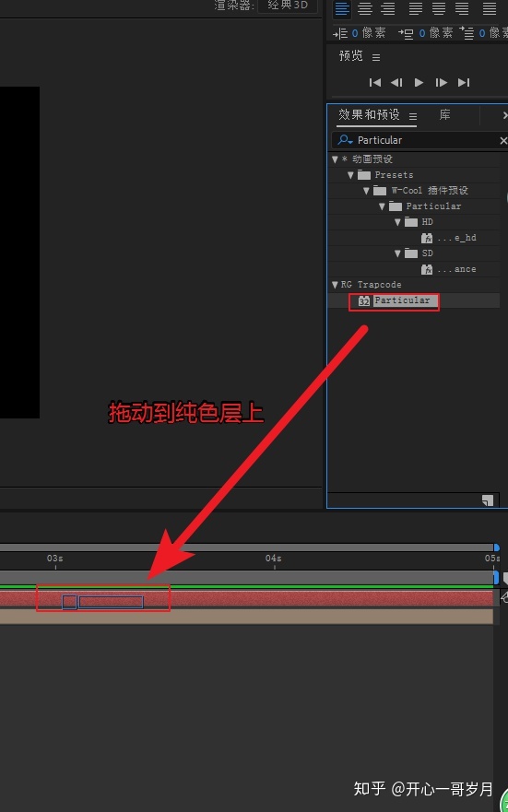Select the ...ance animation preset icon
The width and height of the screenshot is (508, 812).
[x=427, y=269]
